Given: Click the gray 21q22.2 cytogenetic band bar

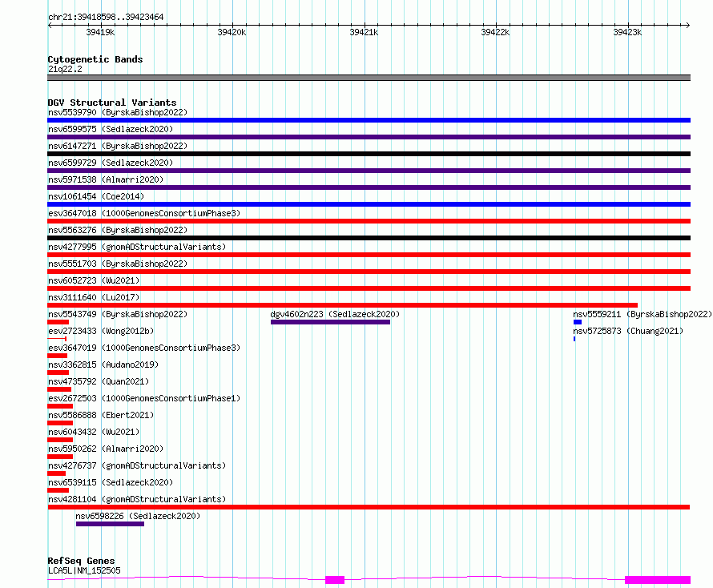Looking at the screenshot, I should pos(369,78).
